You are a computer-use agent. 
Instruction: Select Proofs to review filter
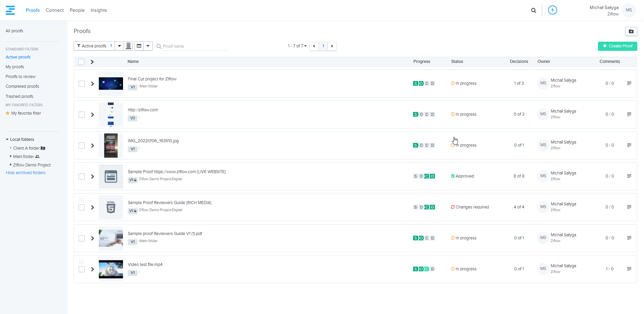coord(21,77)
